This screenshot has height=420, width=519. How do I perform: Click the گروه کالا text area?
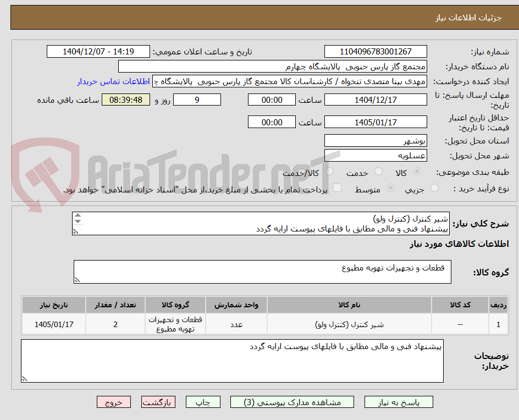click(262, 272)
